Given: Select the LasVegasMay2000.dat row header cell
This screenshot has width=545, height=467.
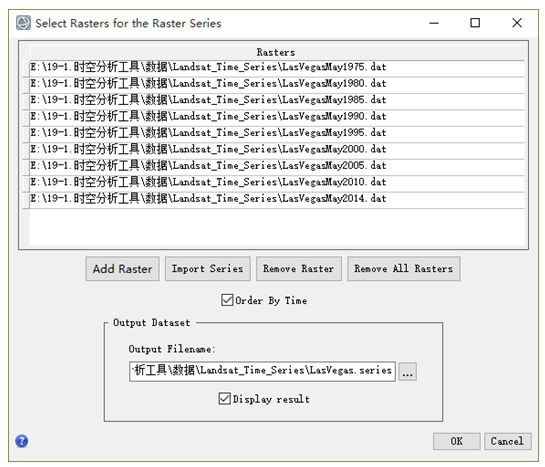Looking at the screenshot, I should (x=26, y=150).
